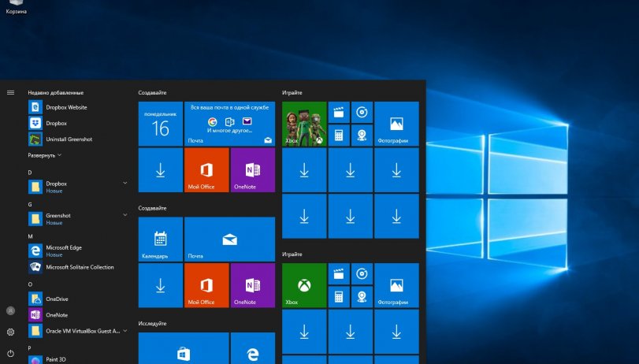Open the Edge tile under Исследуйте

click(x=253, y=348)
